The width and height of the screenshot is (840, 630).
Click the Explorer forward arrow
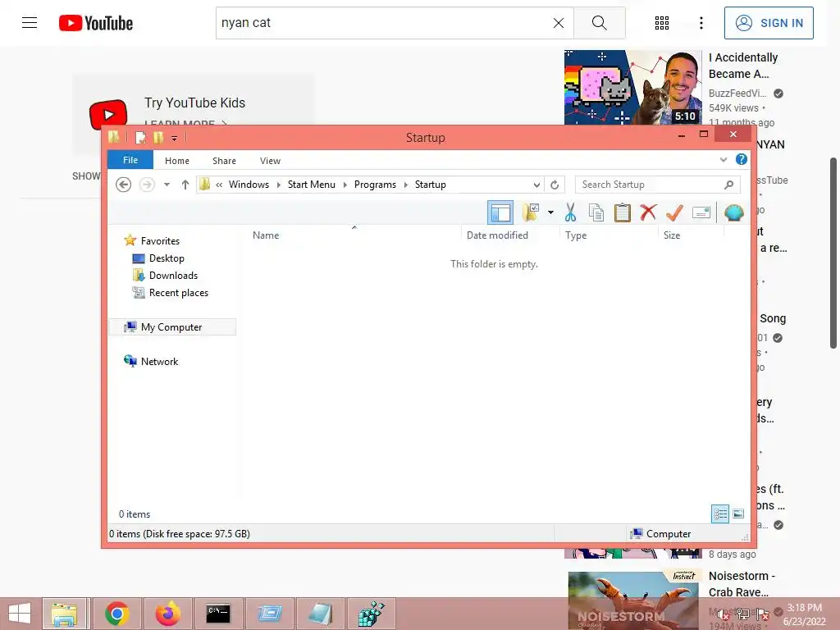(147, 185)
